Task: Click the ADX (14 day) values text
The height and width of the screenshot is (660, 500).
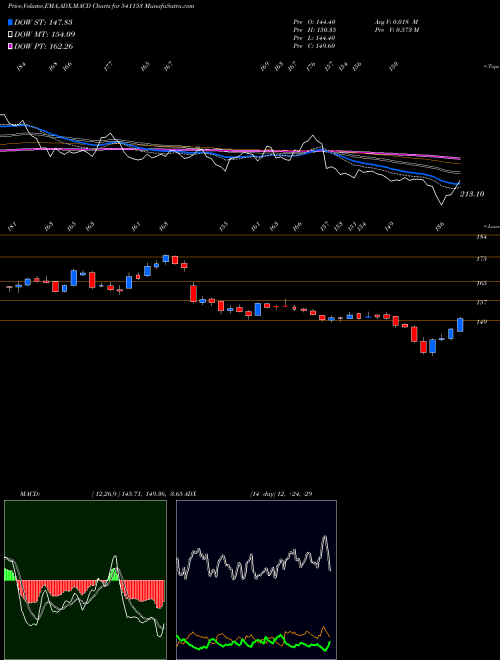Action: point(280,493)
